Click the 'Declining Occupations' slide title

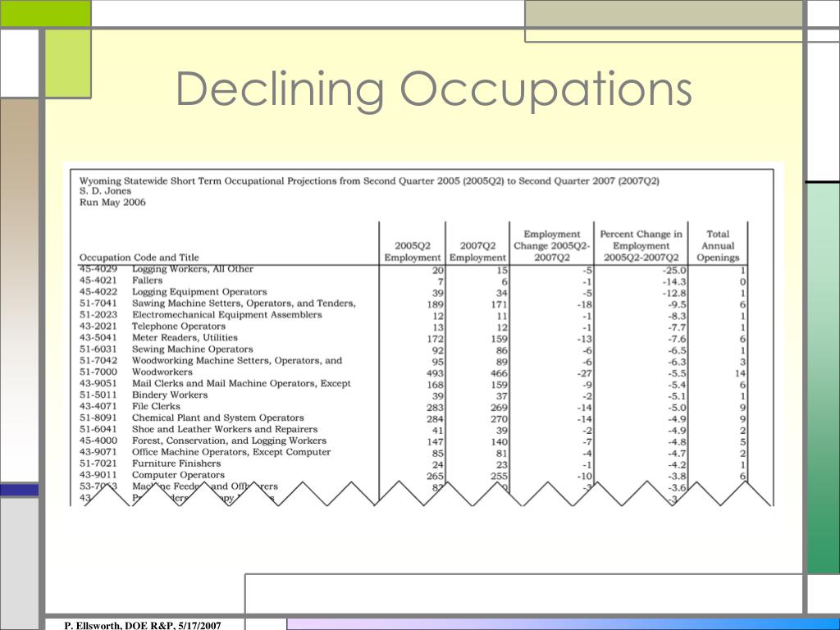tap(434, 90)
